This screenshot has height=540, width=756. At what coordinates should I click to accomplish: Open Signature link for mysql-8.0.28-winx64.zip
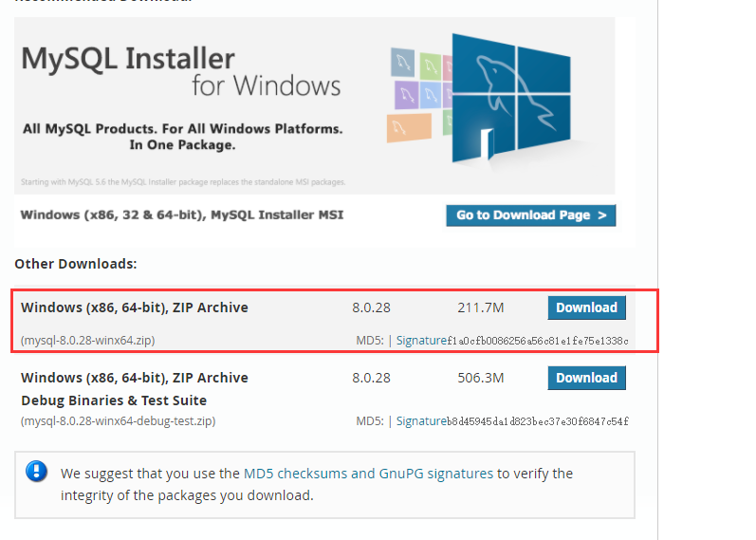point(421,340)
